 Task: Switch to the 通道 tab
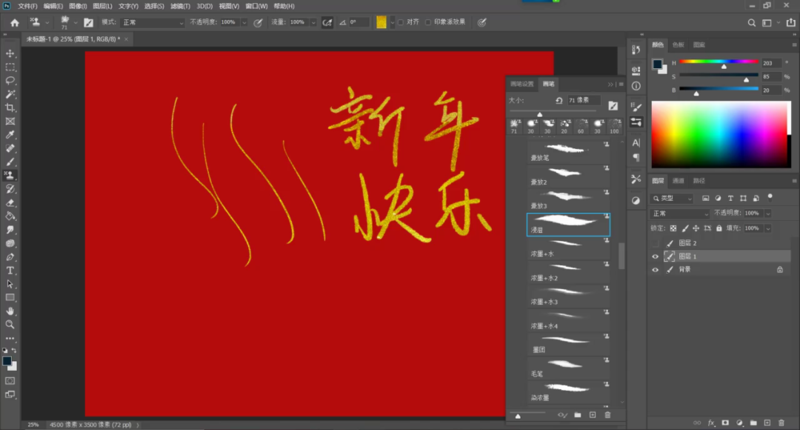[678, 181]
